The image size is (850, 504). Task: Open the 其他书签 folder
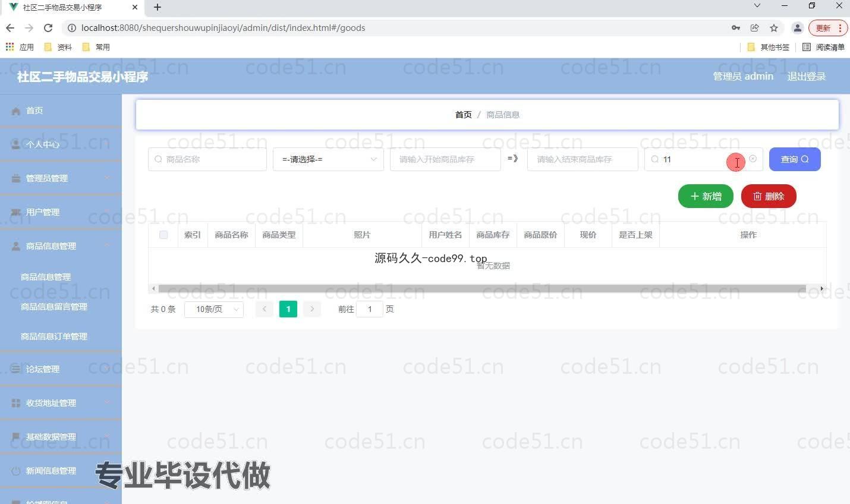click(x=768, y=47)
